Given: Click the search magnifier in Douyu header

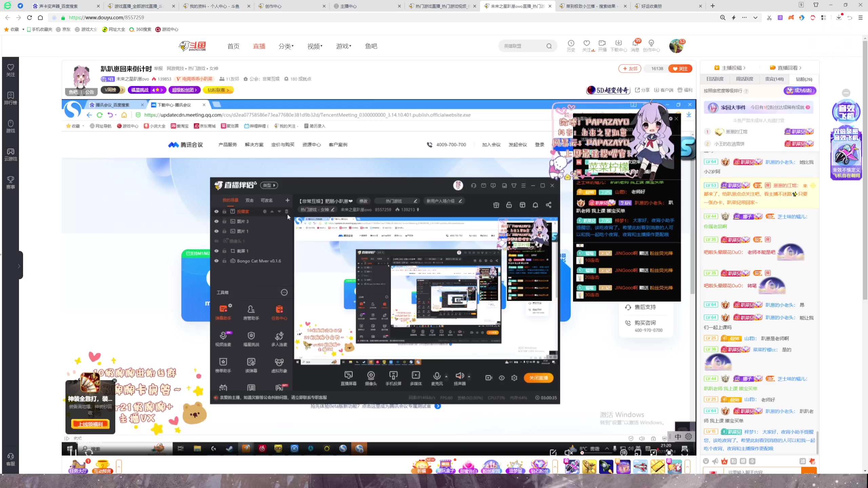Looking at the screenshot, I should (549, 46).
